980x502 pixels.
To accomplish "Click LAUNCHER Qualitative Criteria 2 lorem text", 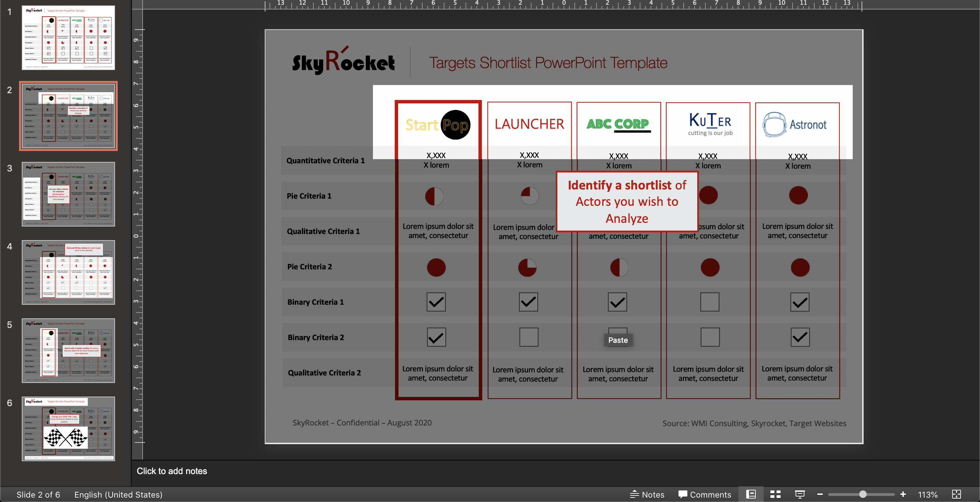I will coord(528,374).
